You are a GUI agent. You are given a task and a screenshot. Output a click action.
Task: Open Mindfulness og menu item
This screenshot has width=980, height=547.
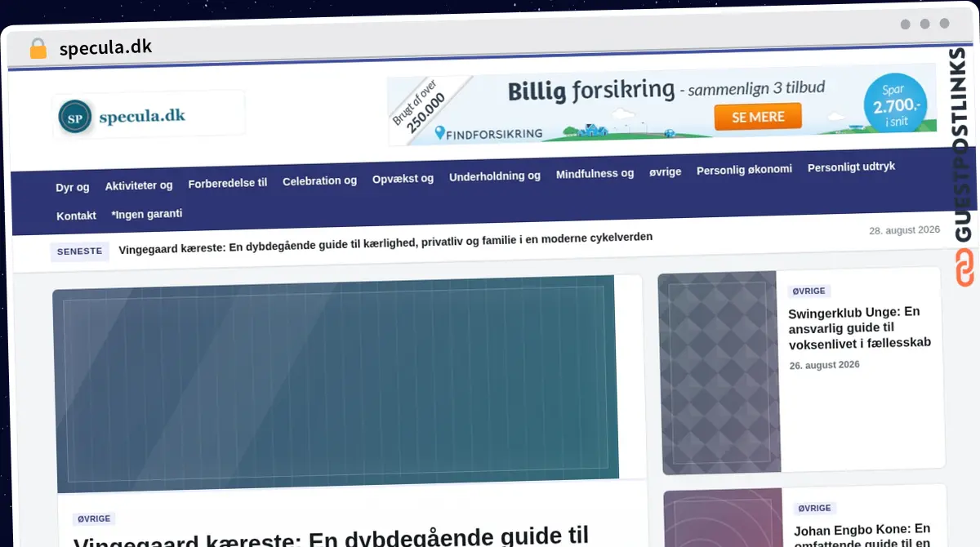point(595,173)
